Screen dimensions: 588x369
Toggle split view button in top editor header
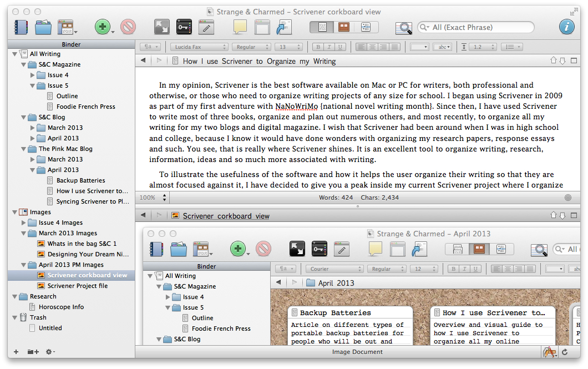(574, 60)
